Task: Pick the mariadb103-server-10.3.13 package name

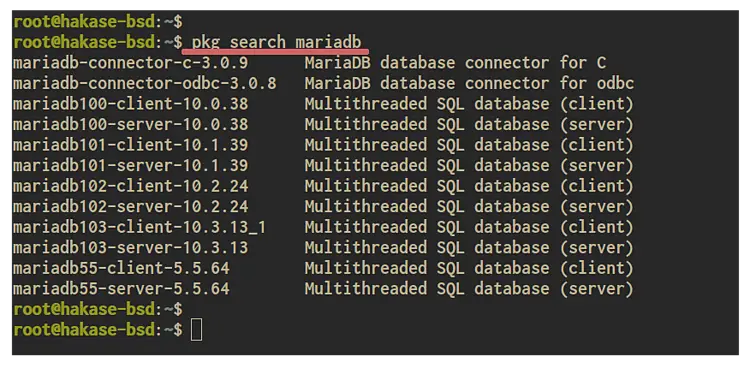Action: (x=131, y=248)
